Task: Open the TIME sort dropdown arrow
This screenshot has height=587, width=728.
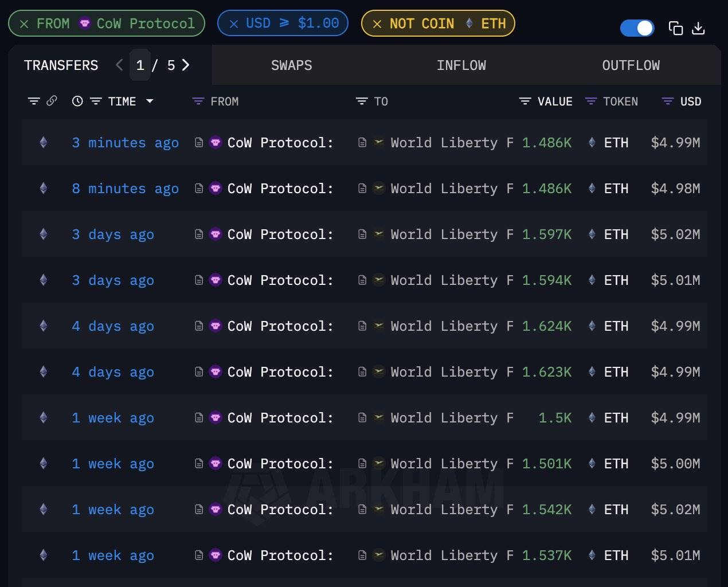Action: tap(150, 101)
